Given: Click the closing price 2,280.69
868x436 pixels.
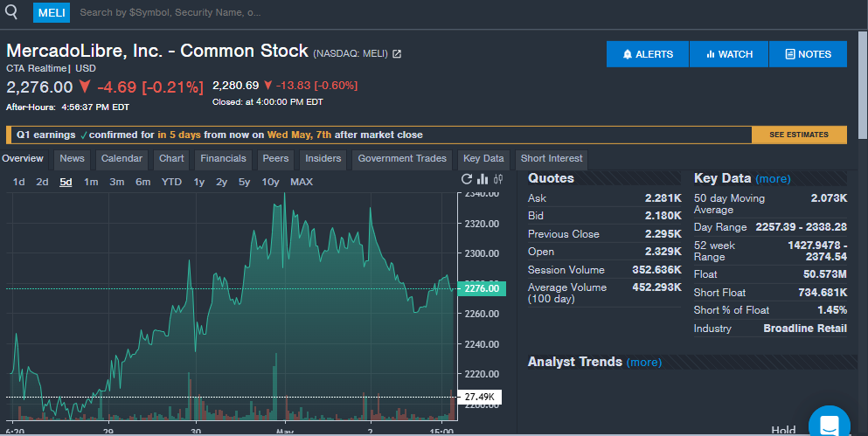Looking at the screenshot, I should (x=236, y=86).
